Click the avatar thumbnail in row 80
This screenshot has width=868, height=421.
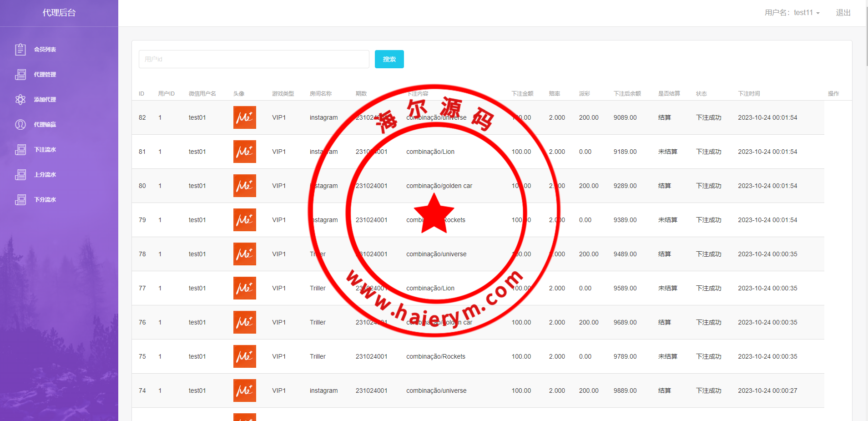pyautogui.click(x=245, y=186)
